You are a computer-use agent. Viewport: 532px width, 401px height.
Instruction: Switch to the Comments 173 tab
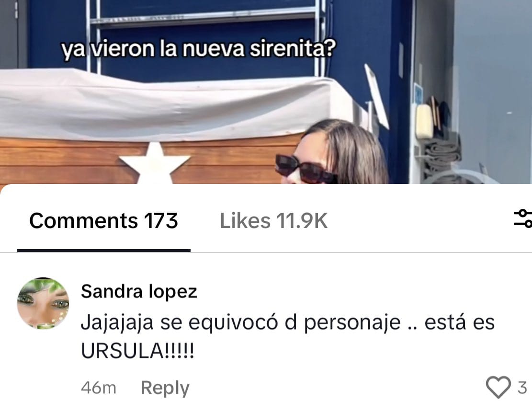pyautogui.click(x=103, y=221)
